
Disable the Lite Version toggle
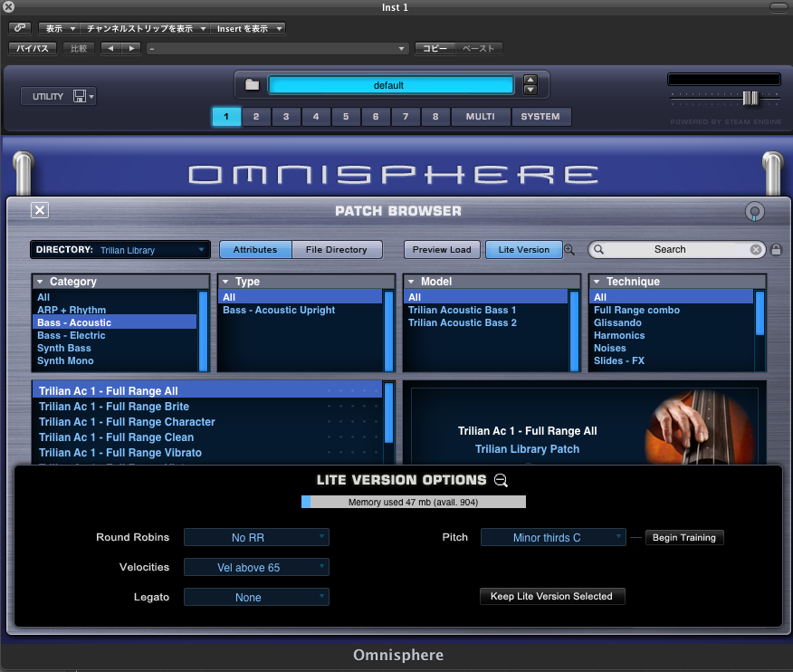pyautogui.click(x=524, y=249)
